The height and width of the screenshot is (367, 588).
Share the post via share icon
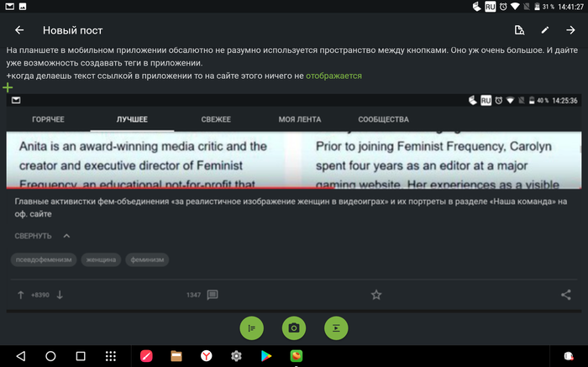point(566,295)
